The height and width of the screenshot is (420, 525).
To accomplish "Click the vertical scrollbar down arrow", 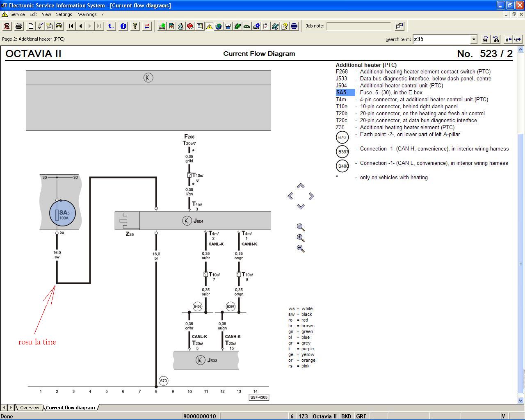I will 521,401.
